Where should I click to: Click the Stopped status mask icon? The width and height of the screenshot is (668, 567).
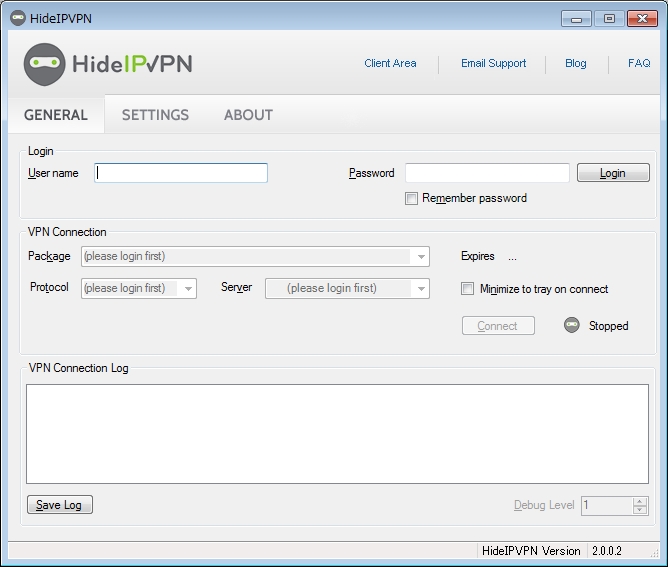click(572, 325)
